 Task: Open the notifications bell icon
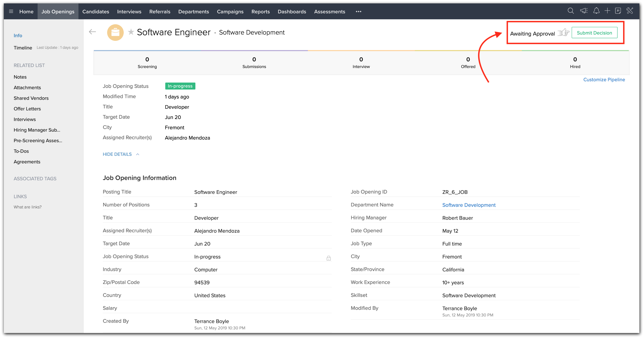pos(596,11)
